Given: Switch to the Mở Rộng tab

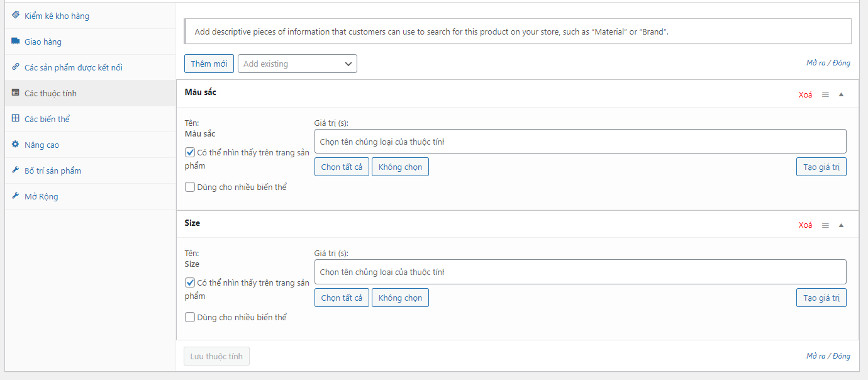Looking at the screenshot, I should pos(41,196).
